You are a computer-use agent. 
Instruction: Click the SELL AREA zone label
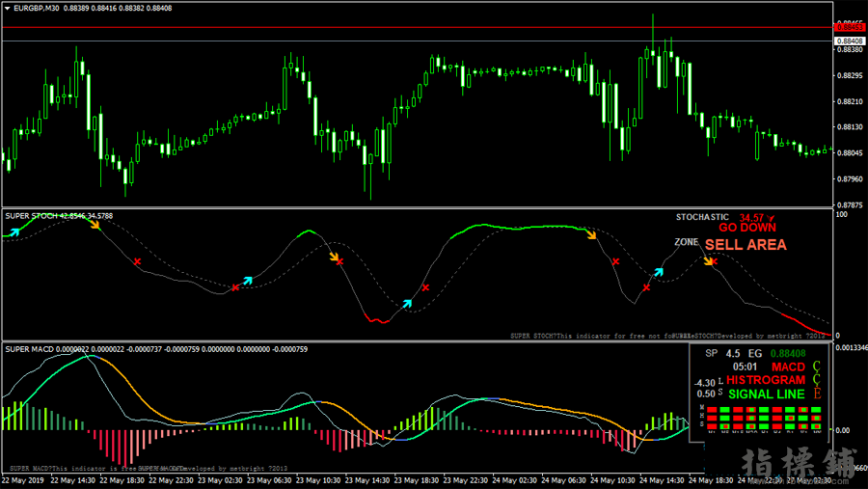(745, 245)
